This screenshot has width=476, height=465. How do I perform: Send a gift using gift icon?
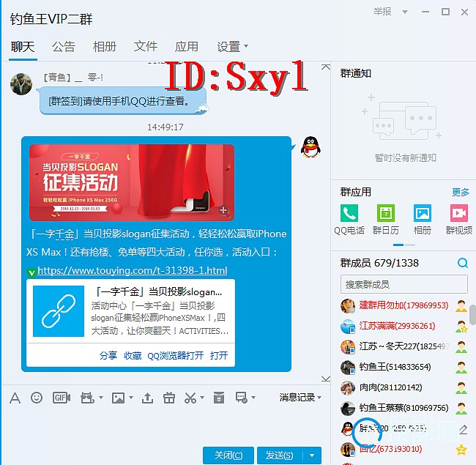pos(169,398)
